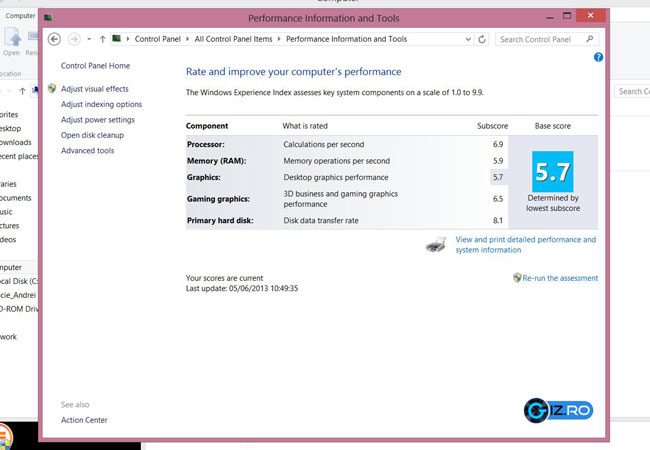Re-run the assessment
Screen dimensions: 650x450
(x=560, y=278)
